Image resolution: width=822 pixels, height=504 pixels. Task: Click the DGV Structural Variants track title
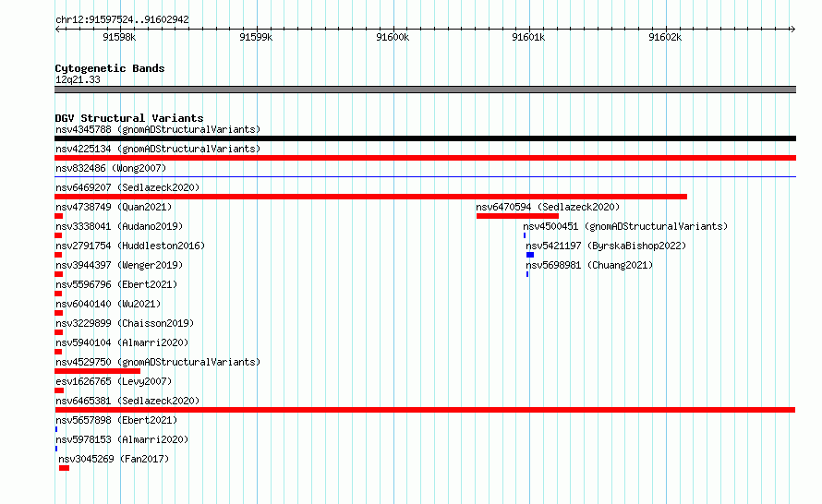coord(129,118)
